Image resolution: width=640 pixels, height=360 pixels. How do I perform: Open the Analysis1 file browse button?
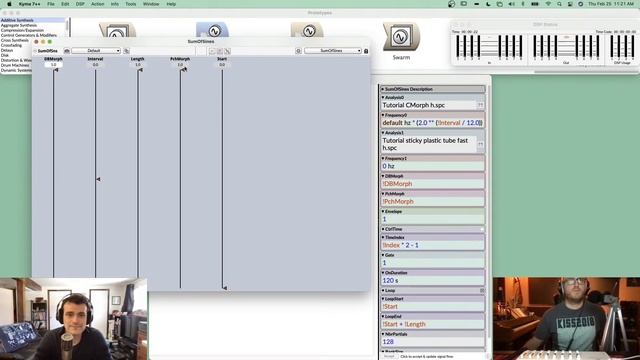click(480, 144)
